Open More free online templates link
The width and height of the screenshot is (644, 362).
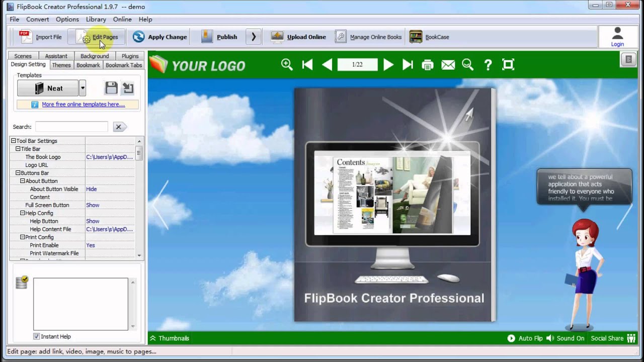(83, 104)
